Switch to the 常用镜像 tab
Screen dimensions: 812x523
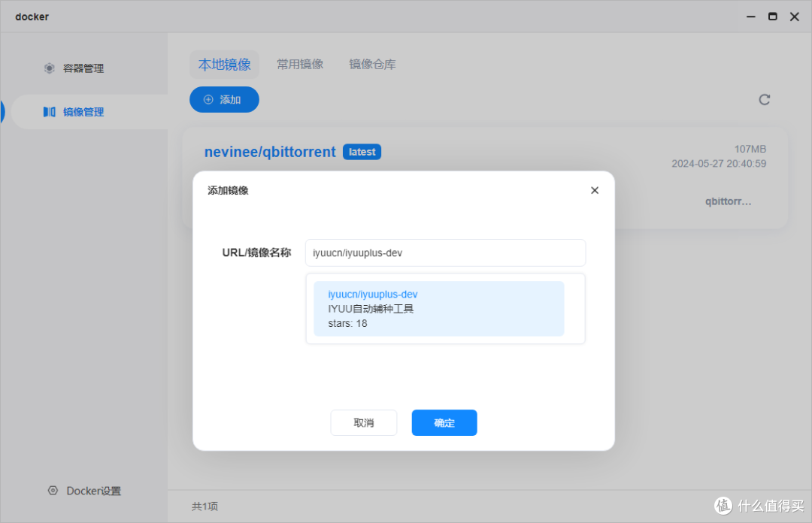coord(300,64)
